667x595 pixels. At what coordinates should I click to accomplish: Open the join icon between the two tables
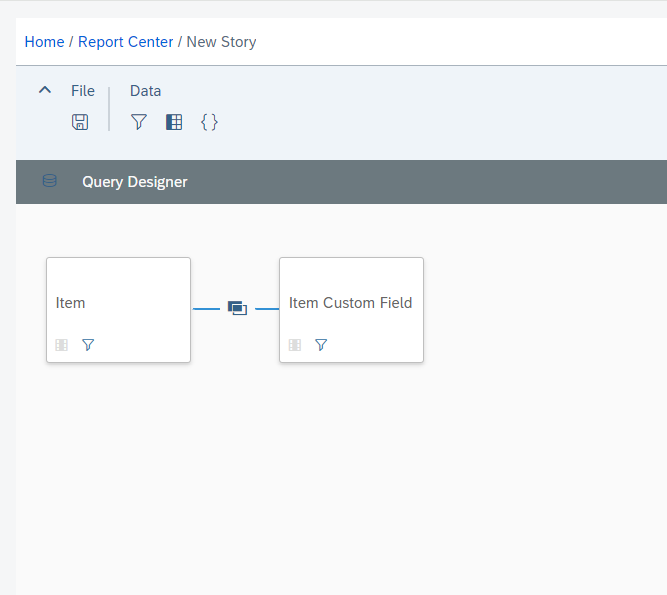coord(237,308)
